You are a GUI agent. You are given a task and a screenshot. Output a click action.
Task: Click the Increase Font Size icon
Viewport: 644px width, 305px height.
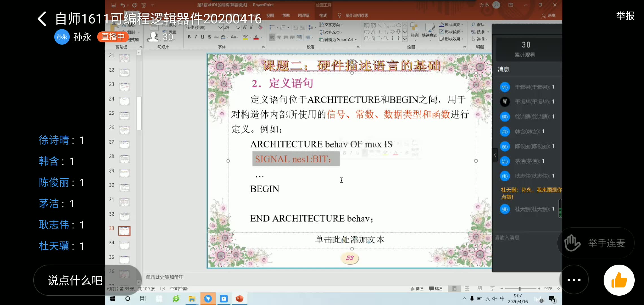click(245, 27)
